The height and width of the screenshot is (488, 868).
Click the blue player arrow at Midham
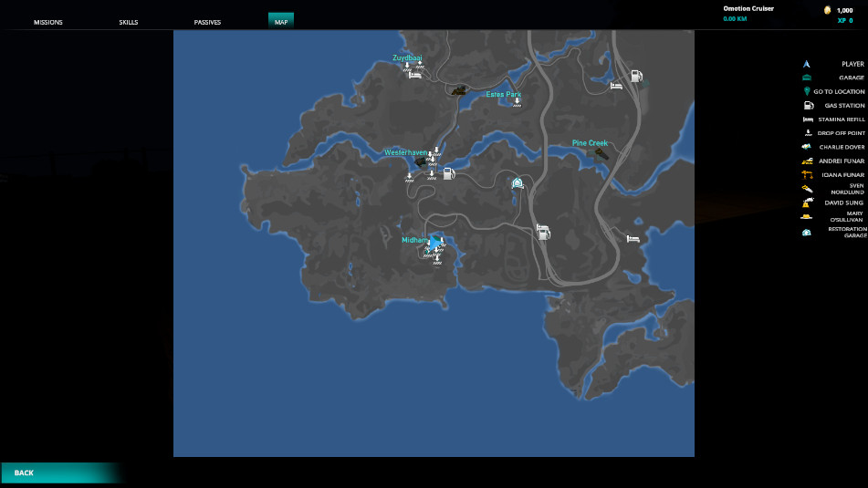click(x=437, y=242)
